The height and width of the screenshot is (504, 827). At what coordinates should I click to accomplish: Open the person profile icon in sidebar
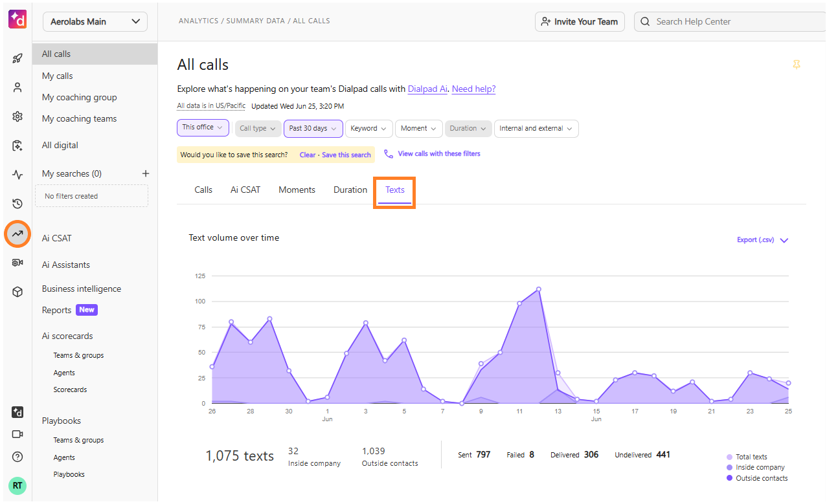(17, 87)
